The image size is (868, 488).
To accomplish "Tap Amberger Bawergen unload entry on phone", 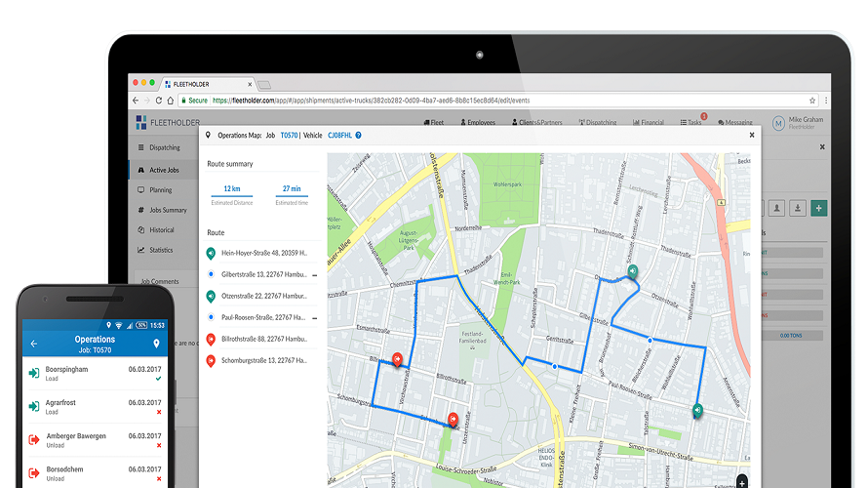I will click(96, 440).
